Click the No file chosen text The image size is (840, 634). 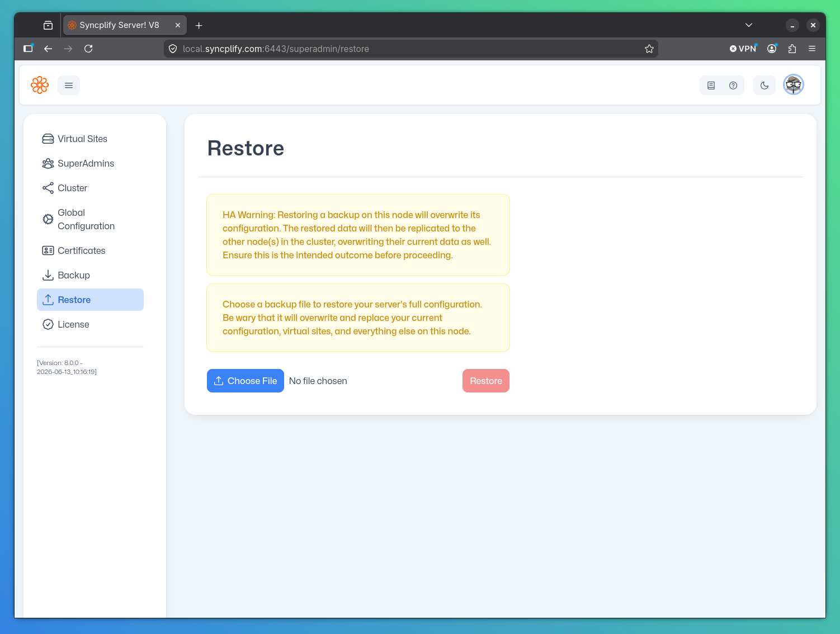pos(318,381)
